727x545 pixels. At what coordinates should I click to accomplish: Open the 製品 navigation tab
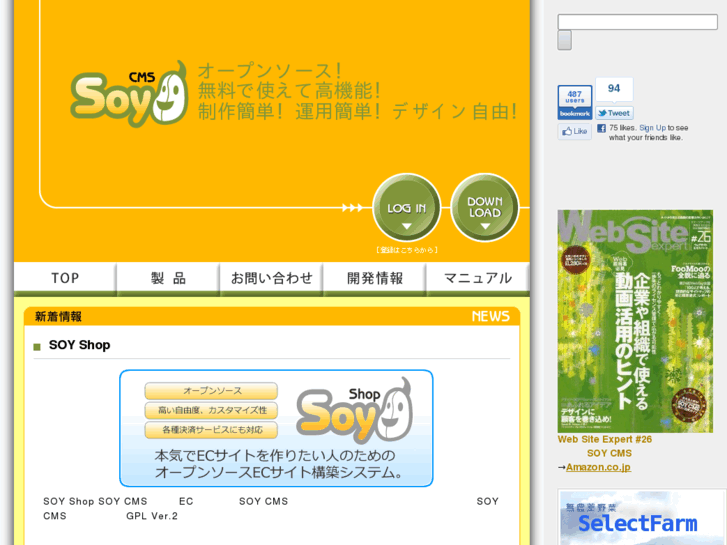(168, 278)
